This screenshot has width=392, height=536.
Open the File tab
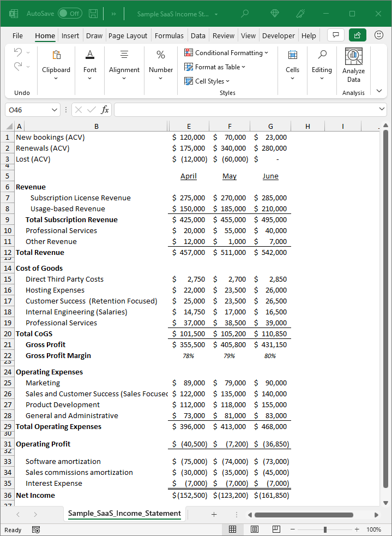[17, 35]
